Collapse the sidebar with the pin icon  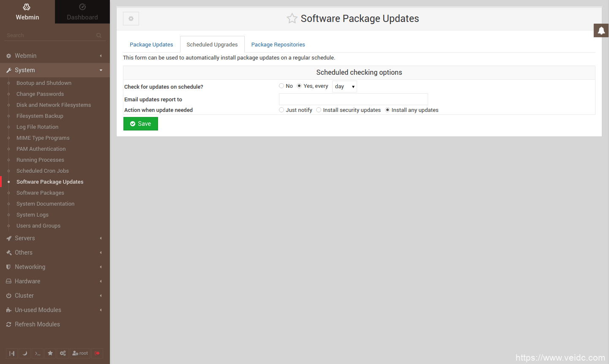pos(12,353)
